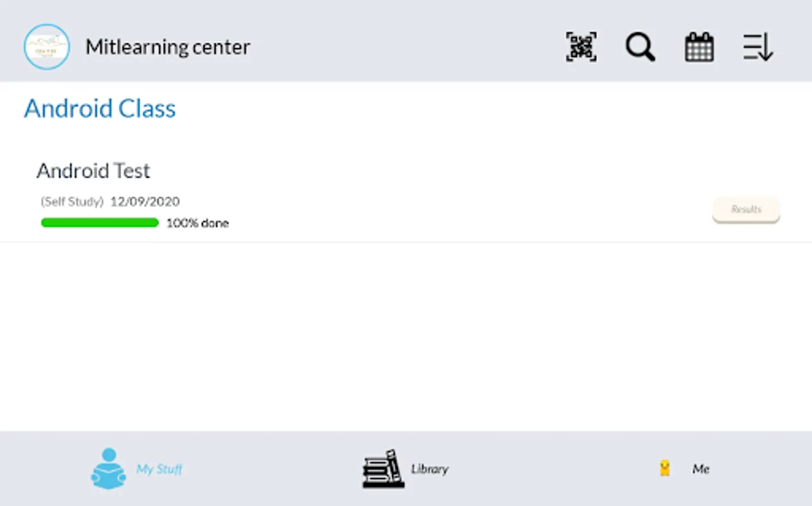Click the (Self Study) label

click(x=72, y=201)
